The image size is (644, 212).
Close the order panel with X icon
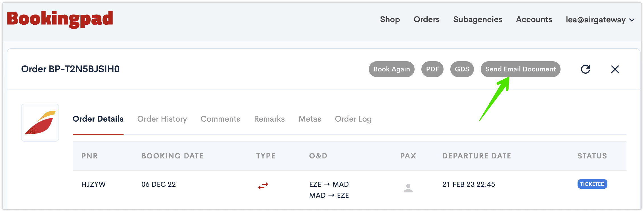615,69
